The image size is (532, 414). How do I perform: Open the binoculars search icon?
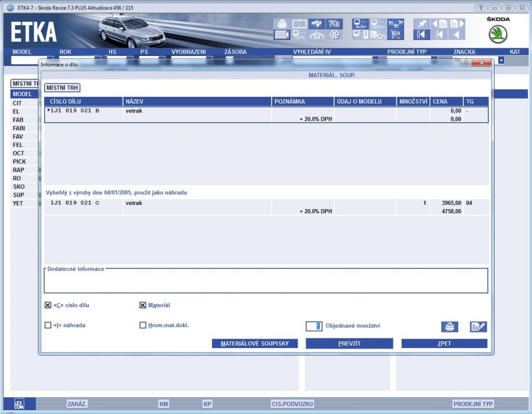coord(316,24)
